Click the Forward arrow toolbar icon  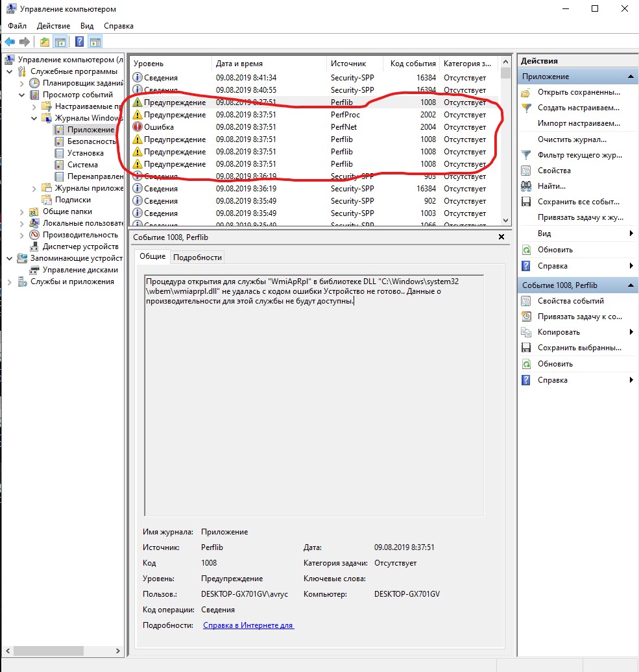coord(25,42)
